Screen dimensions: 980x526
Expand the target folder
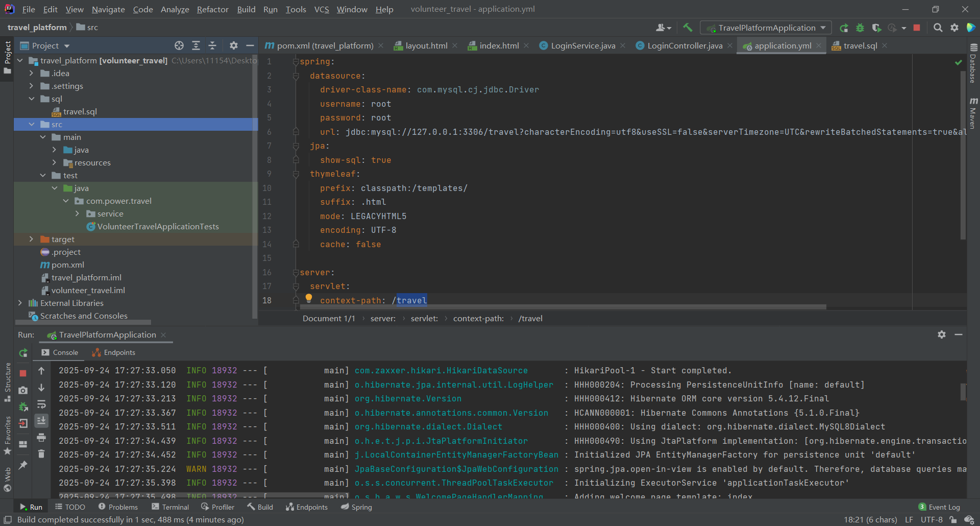[31, 239]
